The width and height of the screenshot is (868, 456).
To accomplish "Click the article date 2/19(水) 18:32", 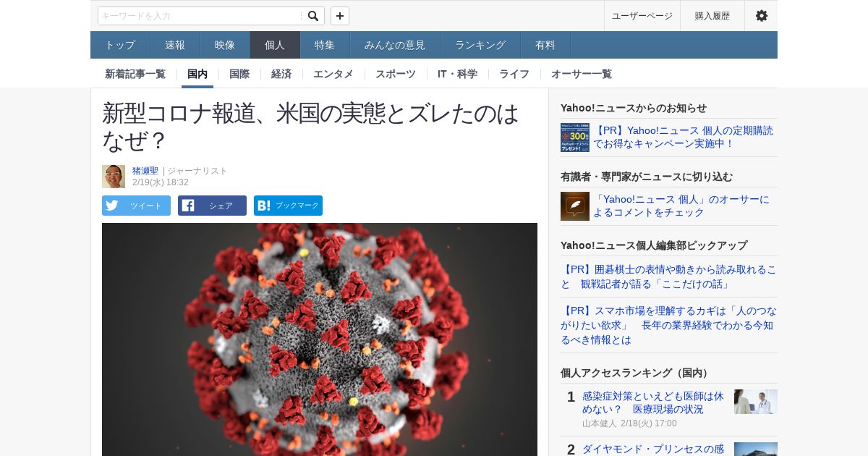I will [161, 182].
